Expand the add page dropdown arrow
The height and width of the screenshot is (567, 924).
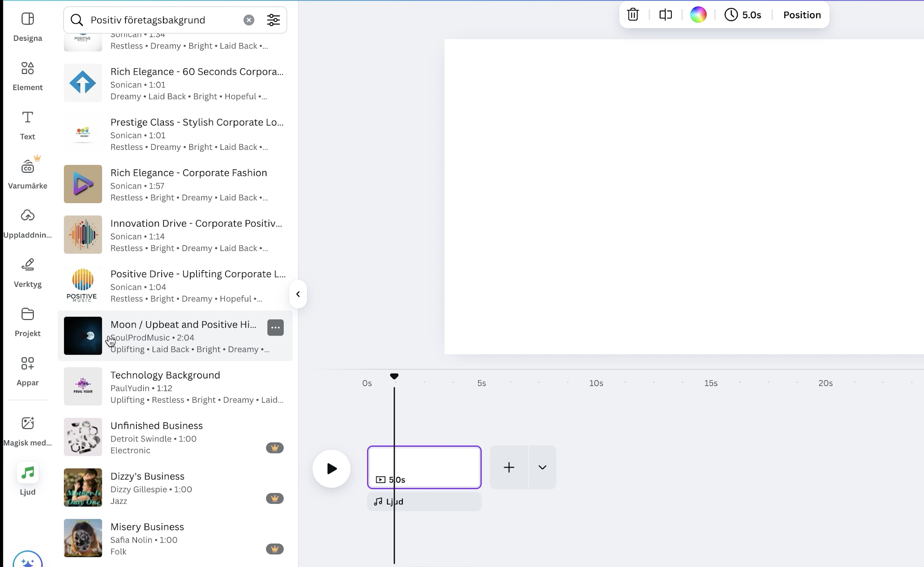pyautogui.click(x=542, y=467)
